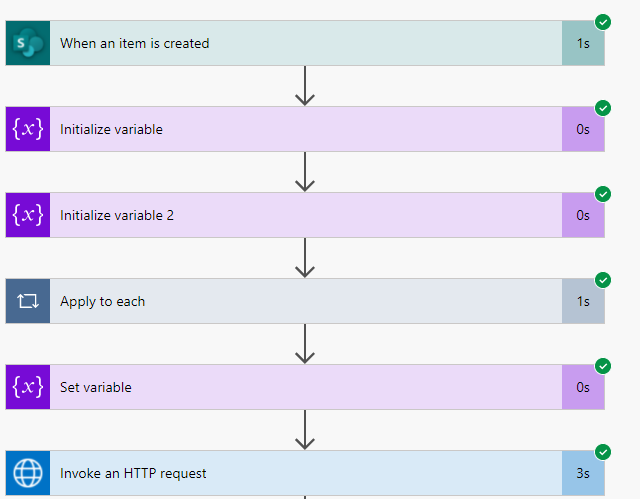
Task: Click green checkmark on Set variable
Action: click(x=603, y=365)
